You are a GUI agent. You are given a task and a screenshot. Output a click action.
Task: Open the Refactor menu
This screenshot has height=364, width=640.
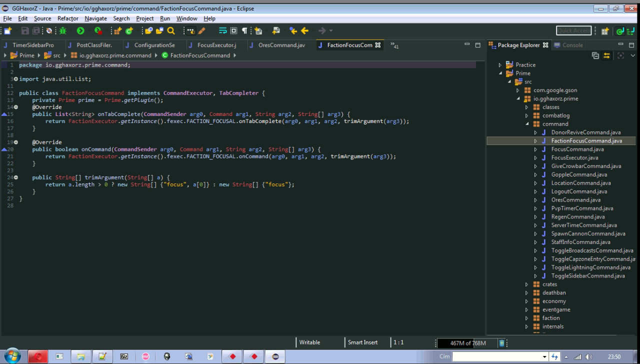68,18
